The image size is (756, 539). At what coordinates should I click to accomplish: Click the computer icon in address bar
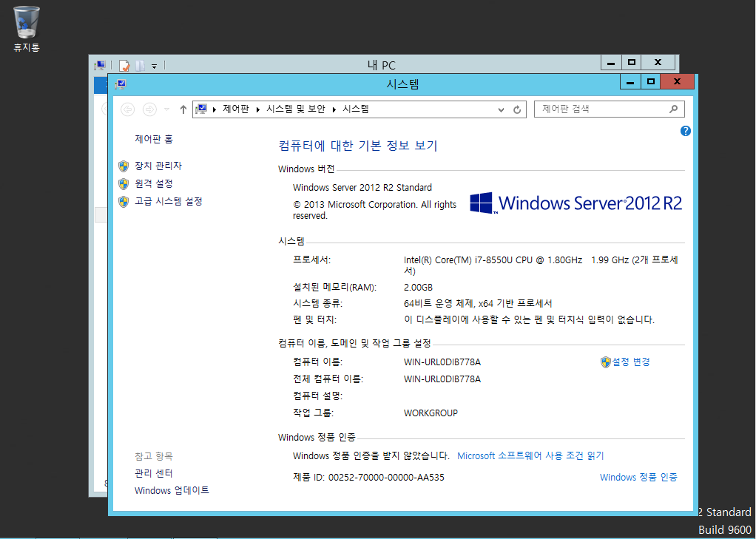[x=201, y=109]
